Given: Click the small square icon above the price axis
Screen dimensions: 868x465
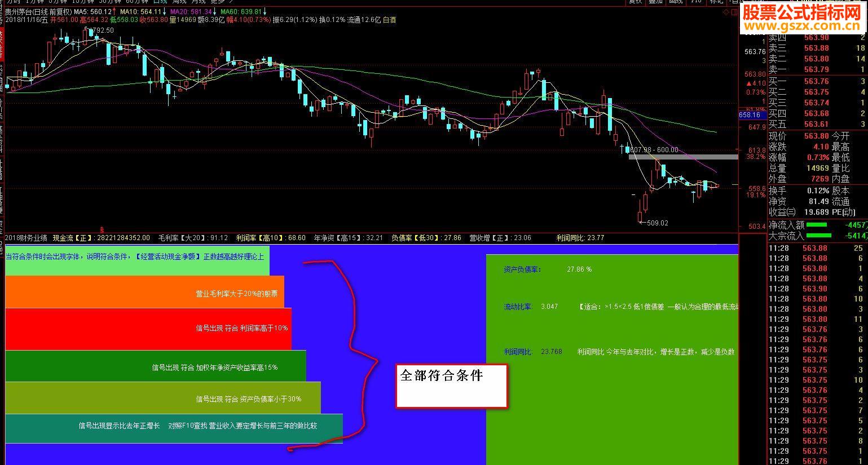Looking at the screenshot, I should pos(734,11).
